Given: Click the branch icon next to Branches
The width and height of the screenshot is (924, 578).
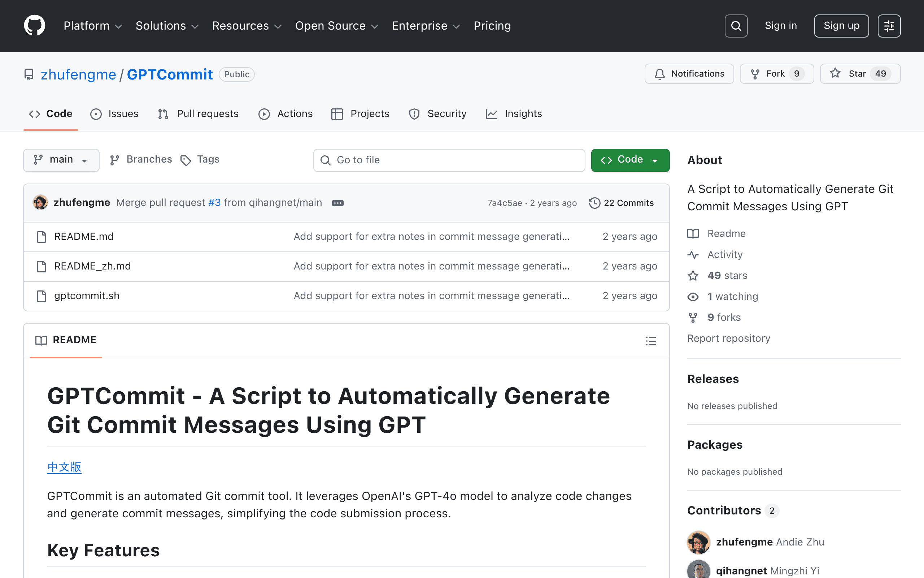Looking at the screenshot, I should coord(114,160).
